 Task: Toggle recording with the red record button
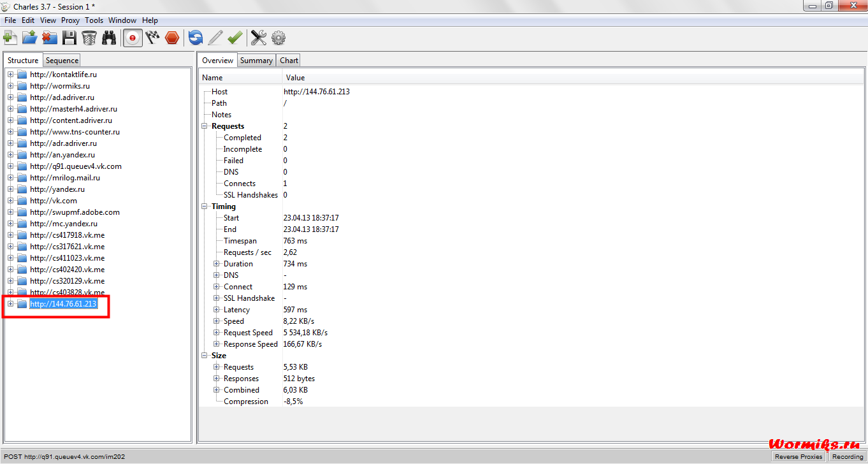[132, 38]
